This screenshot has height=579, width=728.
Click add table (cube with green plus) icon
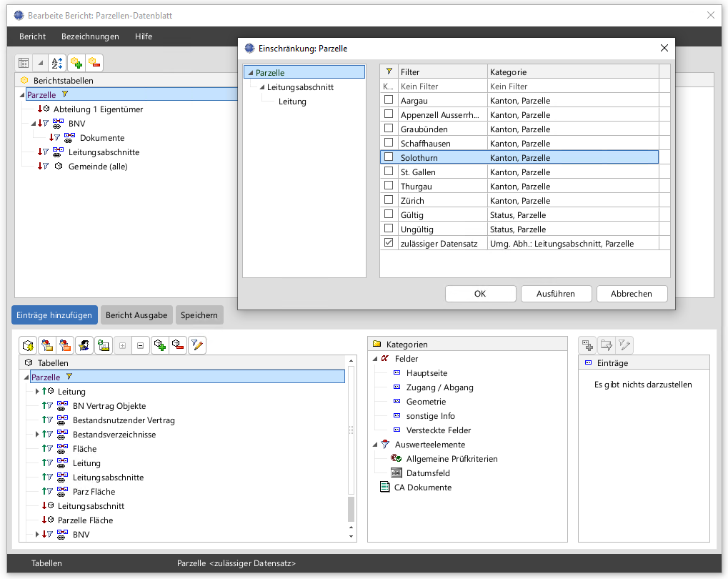click(160, 345)
